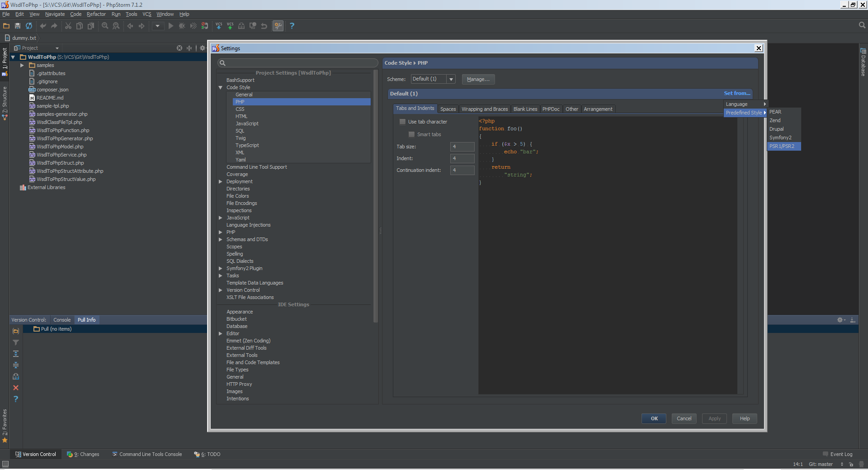Click the Paste clipboard icon
The width and height of the screenshot is (868, 470).
[91, 26]
